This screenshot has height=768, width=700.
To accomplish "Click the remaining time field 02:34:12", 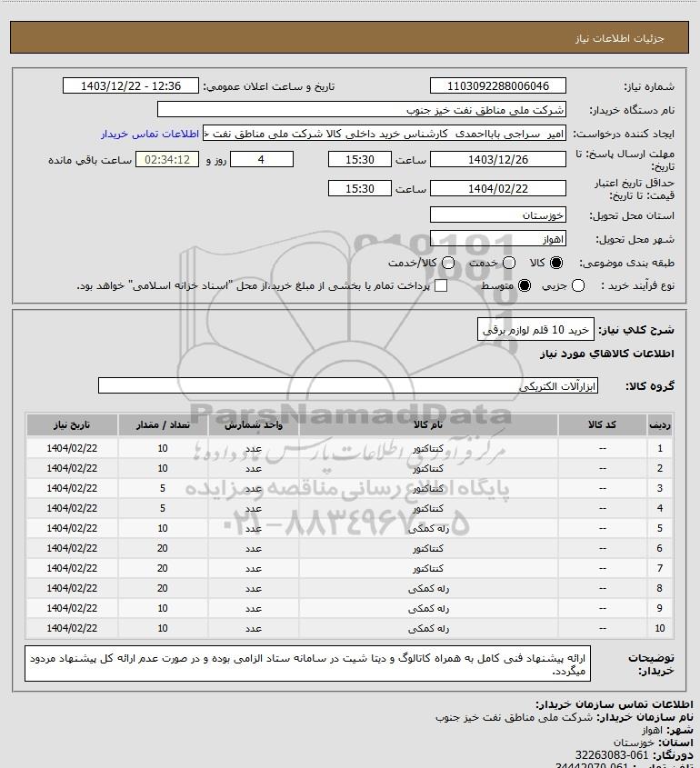I will click(167, 159).
